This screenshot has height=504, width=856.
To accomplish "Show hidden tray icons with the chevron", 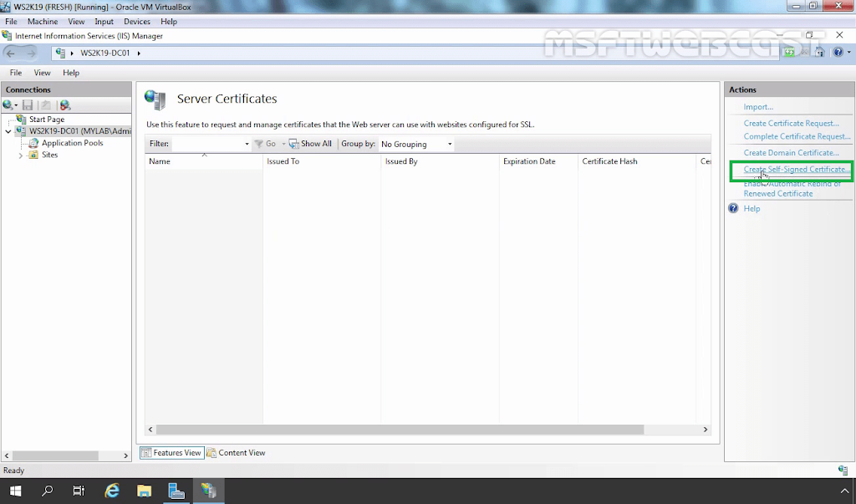I will tap(844, 491).
